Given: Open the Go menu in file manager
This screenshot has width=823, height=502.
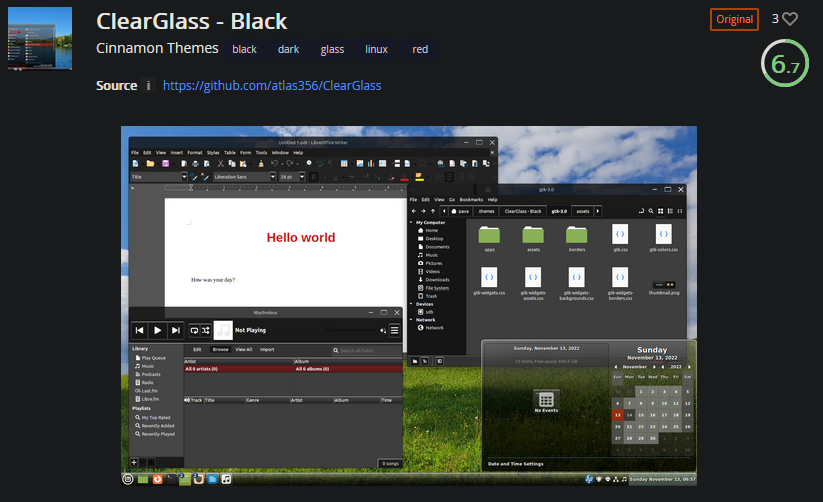Looking at the screenshot, I should click(x=452, y=200).
